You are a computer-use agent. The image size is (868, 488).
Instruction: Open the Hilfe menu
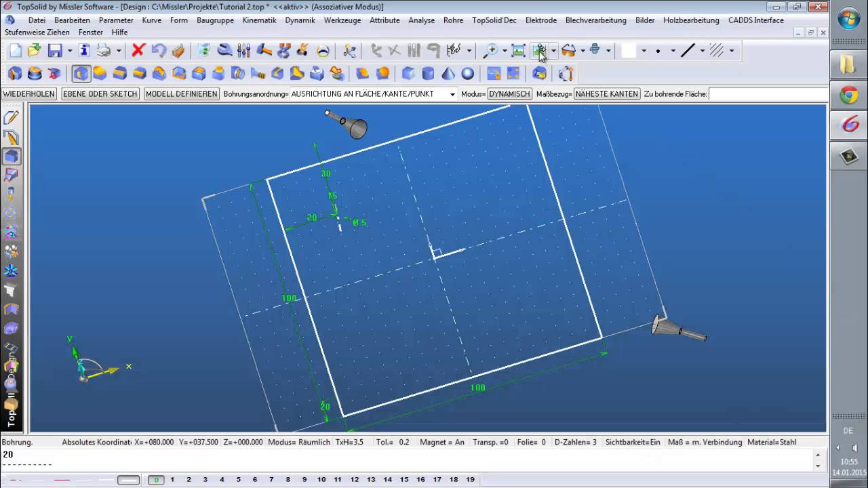pos(119,33)
